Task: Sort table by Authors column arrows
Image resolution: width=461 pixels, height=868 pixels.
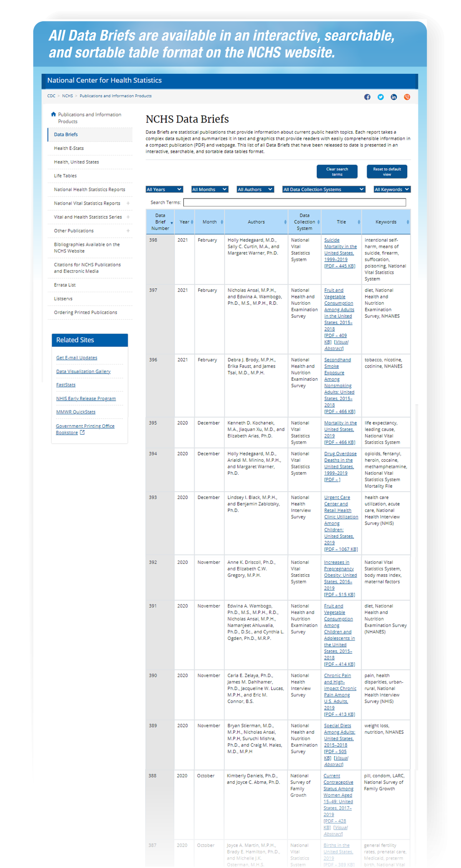Action: point(285,222)
